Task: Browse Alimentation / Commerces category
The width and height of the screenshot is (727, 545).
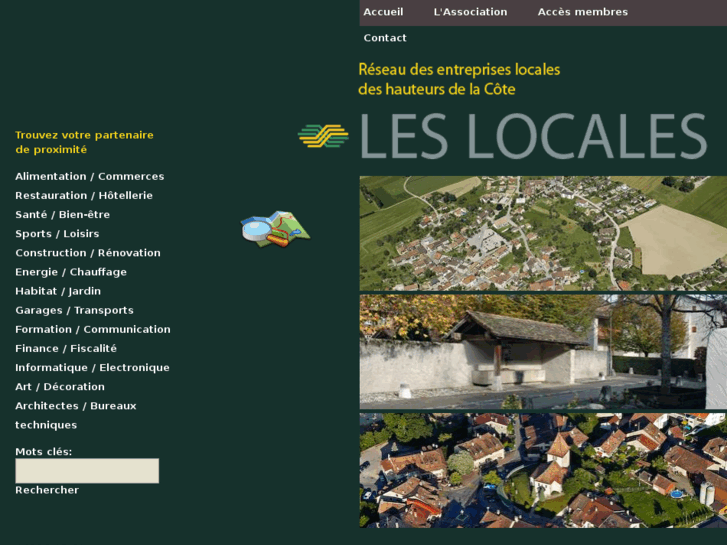Action: 89,176
